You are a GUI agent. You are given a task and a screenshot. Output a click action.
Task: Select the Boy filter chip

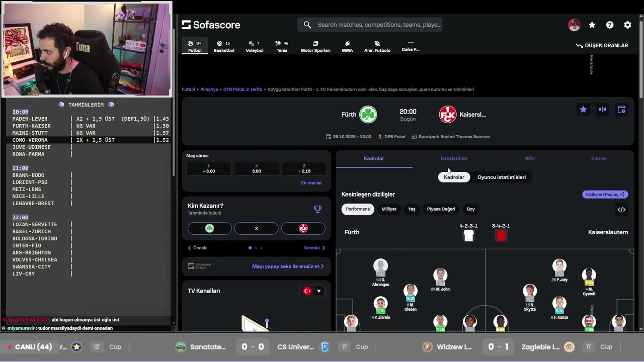pyautogui.click(x=470, y=209)
